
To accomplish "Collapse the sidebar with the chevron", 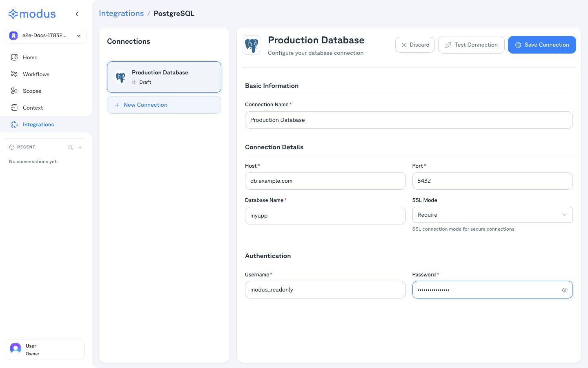I will [77, 14].
